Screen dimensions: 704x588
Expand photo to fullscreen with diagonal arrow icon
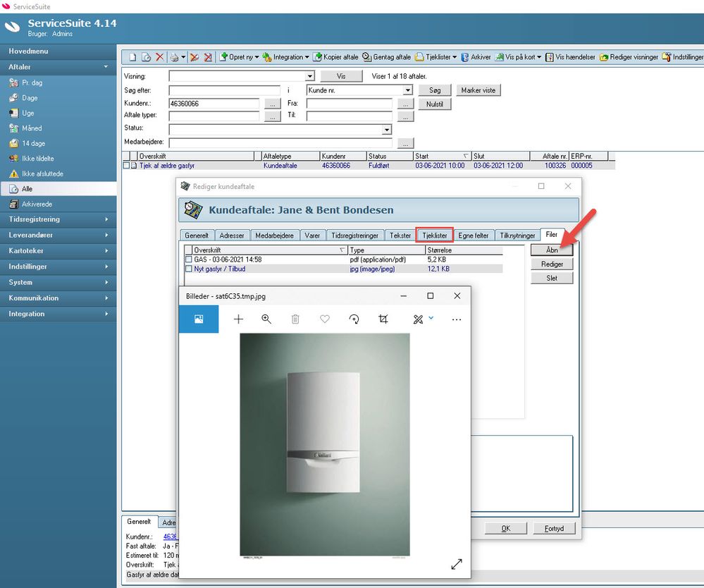click(x=457, y=564)
